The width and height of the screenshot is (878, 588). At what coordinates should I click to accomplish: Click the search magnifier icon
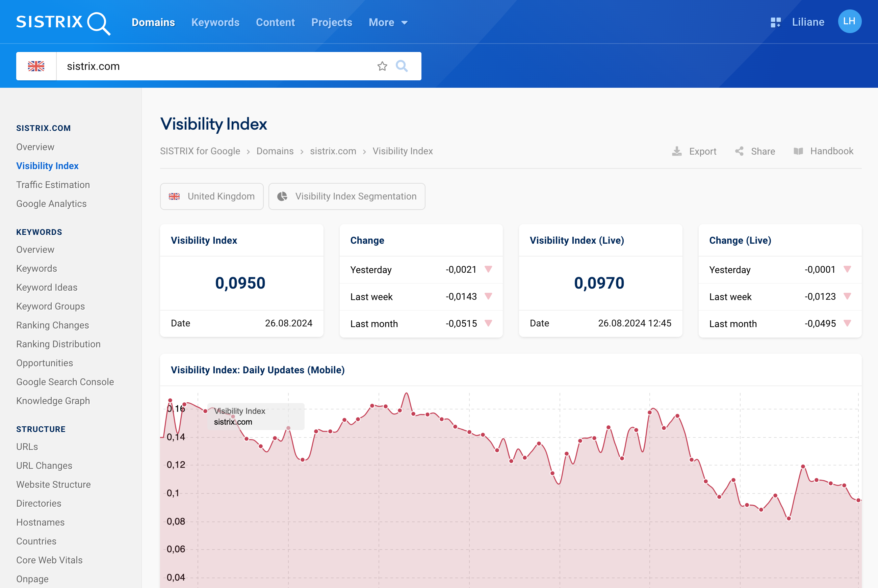click(x=402, y=65)
